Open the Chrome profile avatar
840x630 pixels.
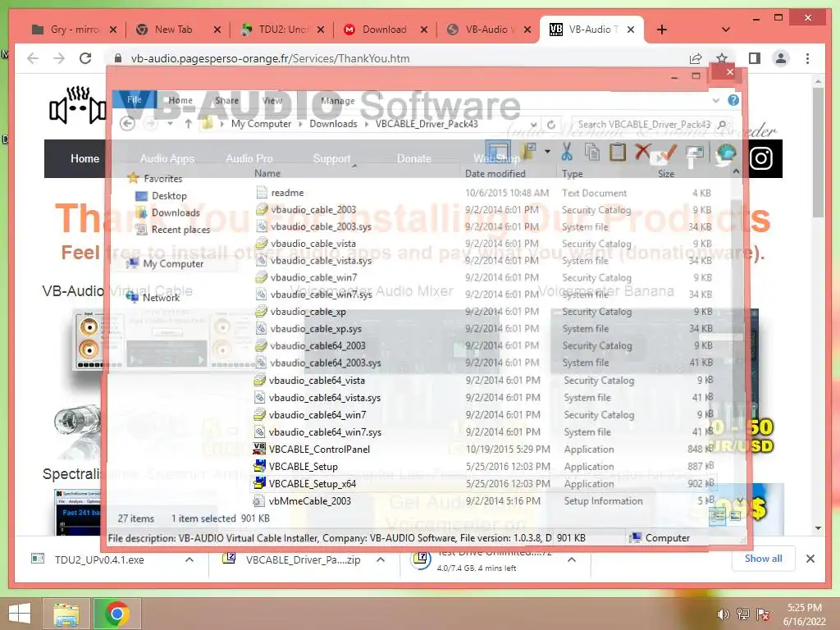tap(781, 58)
